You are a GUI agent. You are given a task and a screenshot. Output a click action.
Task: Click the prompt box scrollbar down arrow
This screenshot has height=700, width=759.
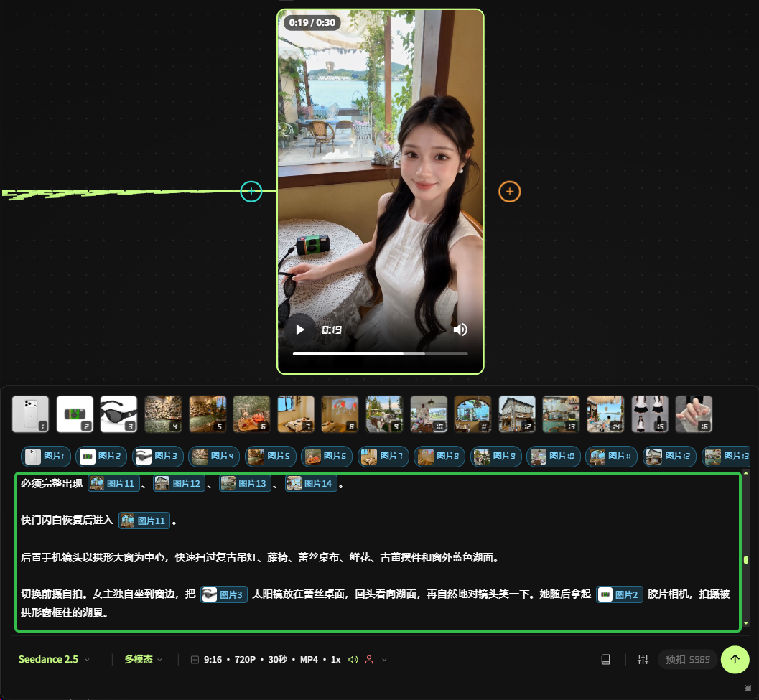(x=746, y=623)
